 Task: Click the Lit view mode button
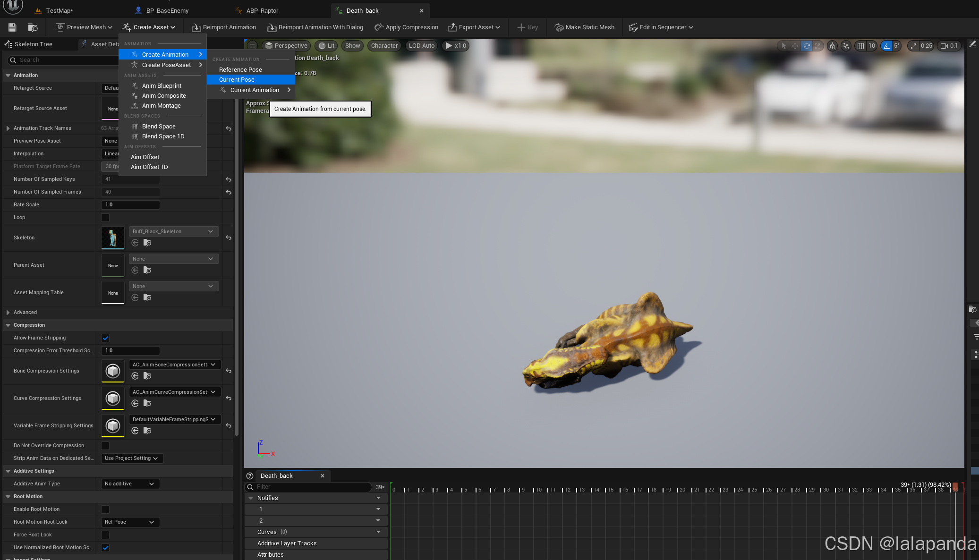(x=327, y=46)
